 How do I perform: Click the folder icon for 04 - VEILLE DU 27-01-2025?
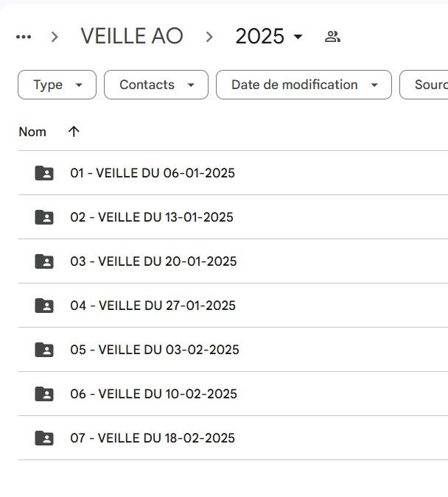click(x=44, y=306)
